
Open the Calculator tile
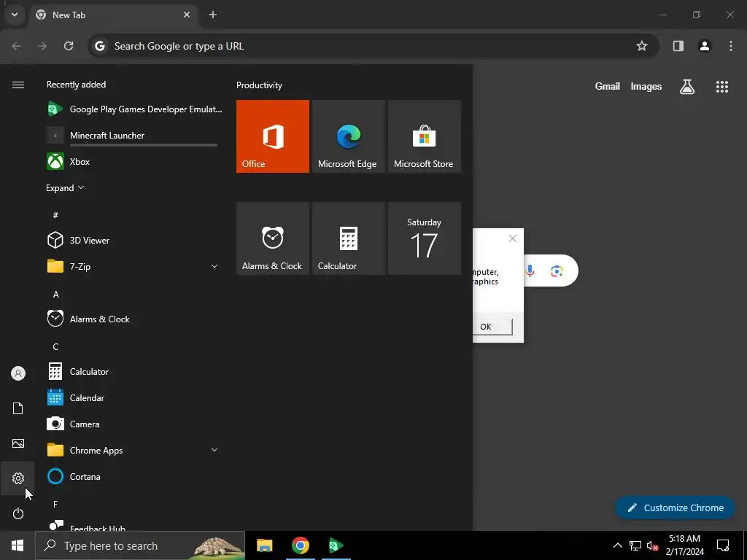[348, 238]
